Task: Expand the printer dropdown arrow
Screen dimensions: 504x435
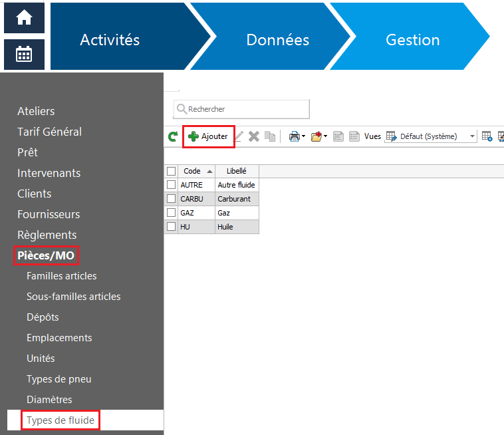Action: pyautogui.click(x=303, y=137)
